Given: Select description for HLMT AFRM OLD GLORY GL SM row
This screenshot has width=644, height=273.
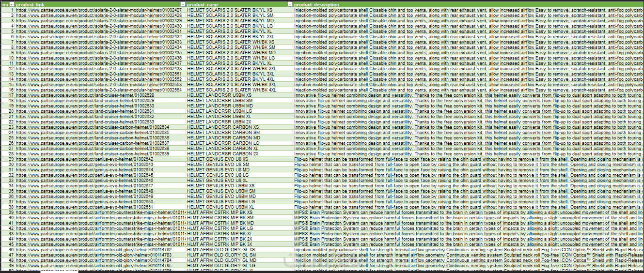Looking at the screenshot, I should (x=469, y=255).
